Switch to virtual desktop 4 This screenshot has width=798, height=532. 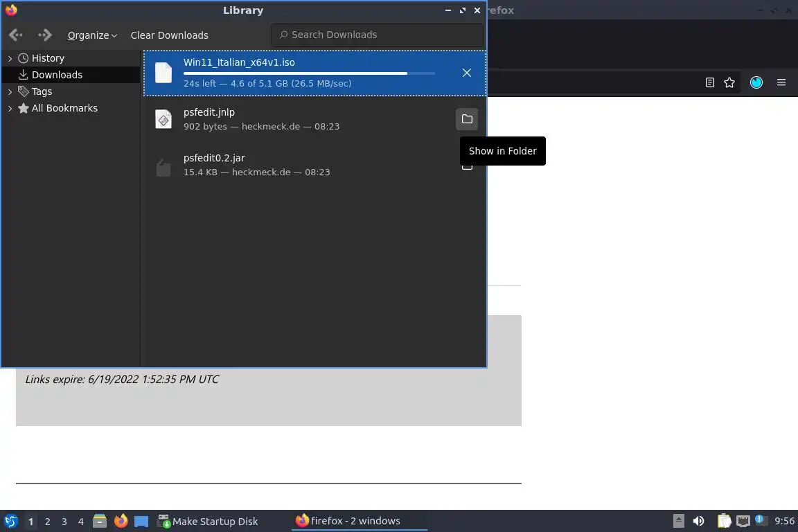pyautogui.click(x=81, y=522)
